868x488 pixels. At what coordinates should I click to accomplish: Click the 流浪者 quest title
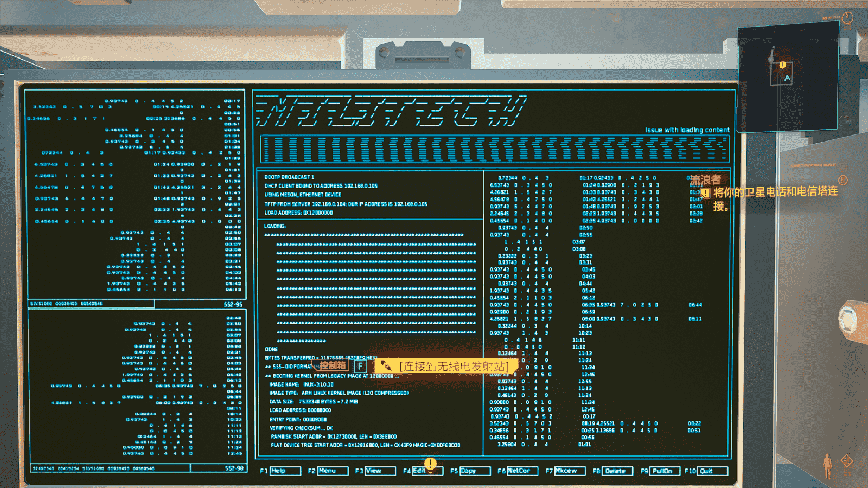click(x=705, y=179)
